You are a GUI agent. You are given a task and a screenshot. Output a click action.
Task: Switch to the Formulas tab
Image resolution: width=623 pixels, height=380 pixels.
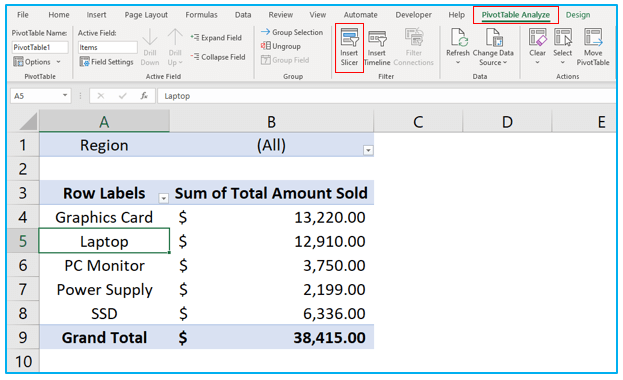point(201,15)
